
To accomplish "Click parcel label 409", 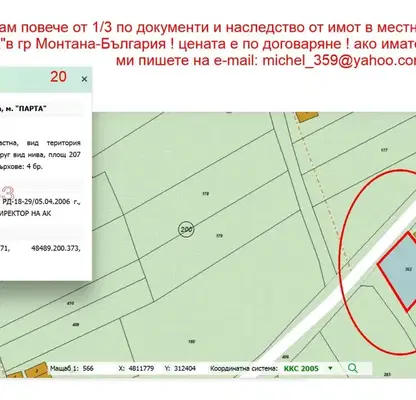I will pyautogui.click(x=76, y=324).
